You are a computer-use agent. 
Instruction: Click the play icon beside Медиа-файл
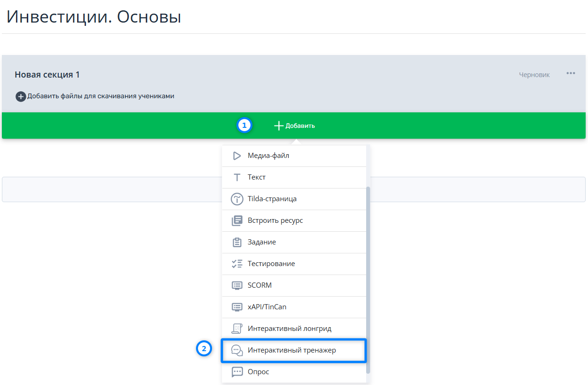pos(237,156)
